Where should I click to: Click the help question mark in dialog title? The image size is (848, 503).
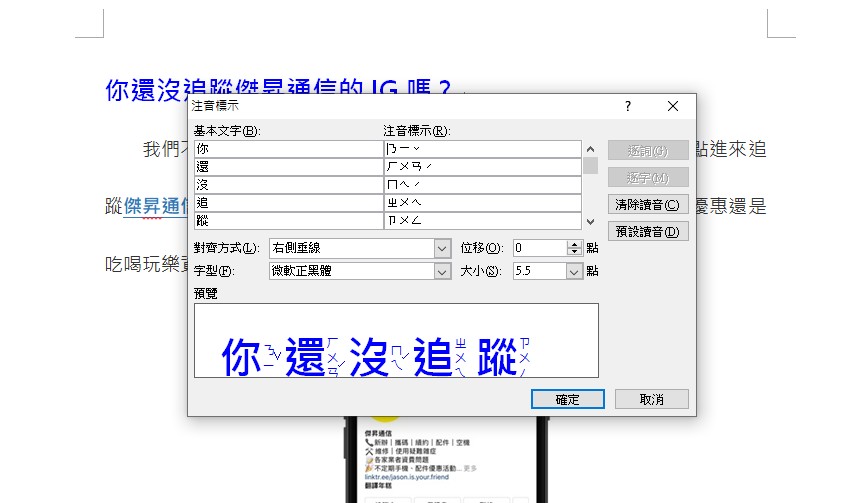pyautogui.click(x=628, y=106)
